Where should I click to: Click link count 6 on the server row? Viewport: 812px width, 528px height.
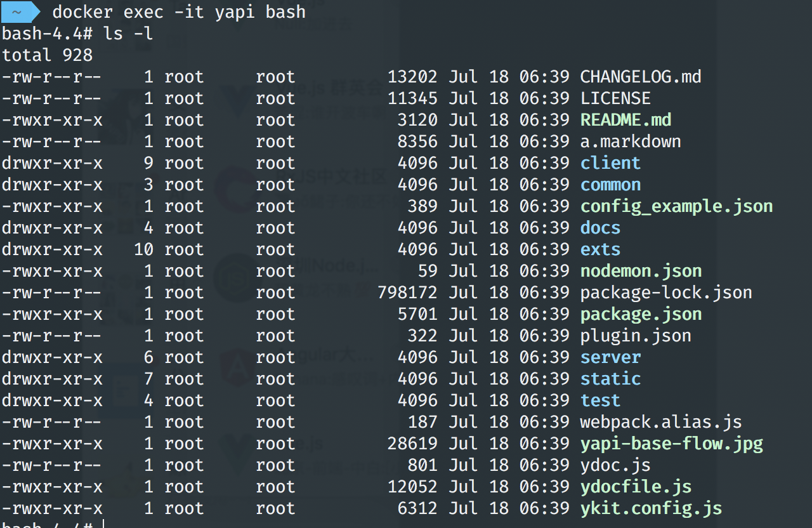(148, 357)
